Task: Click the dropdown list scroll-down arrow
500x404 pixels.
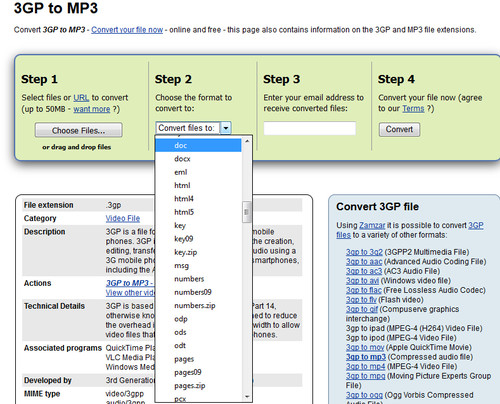Action: pos(247,396)
